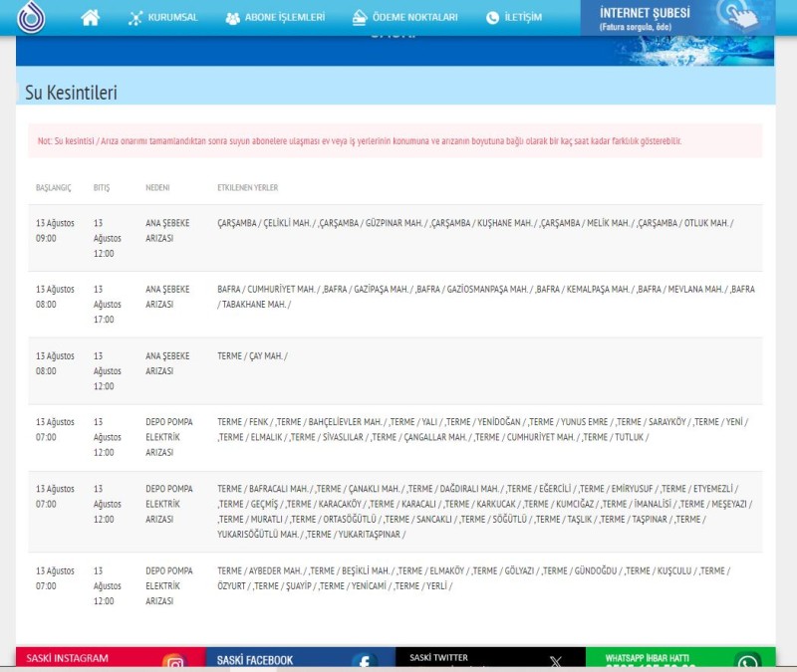Open the Abone İşlemleri menu

pyautogui.click(x=275, y=18)
